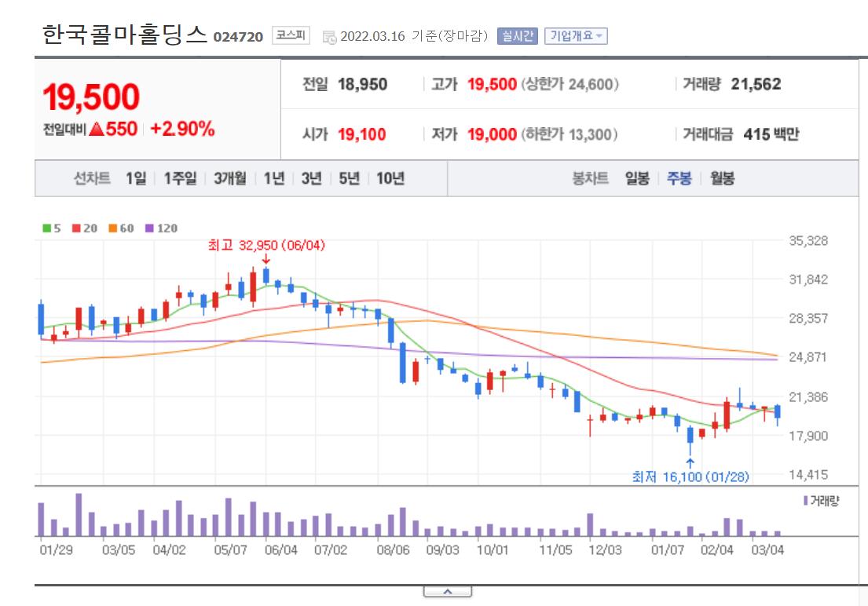Click the +2.90% change value
The width and height of the screenshot is (868, 606).
pyautogui.click(x=182, y=129)
